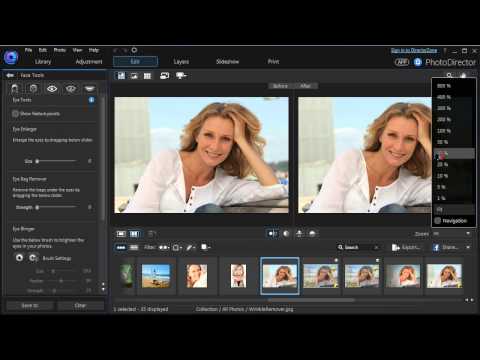This screenshot has height=360, width=480.
Task: Open the pencil edited-filter dropdown
Action: point(191,247)
